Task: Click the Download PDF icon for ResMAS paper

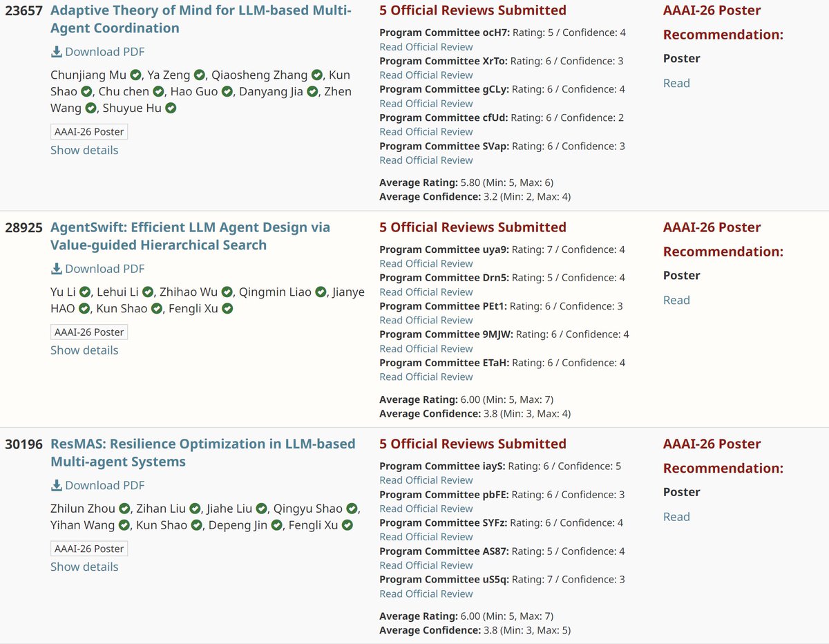Action: coord(57,485)
